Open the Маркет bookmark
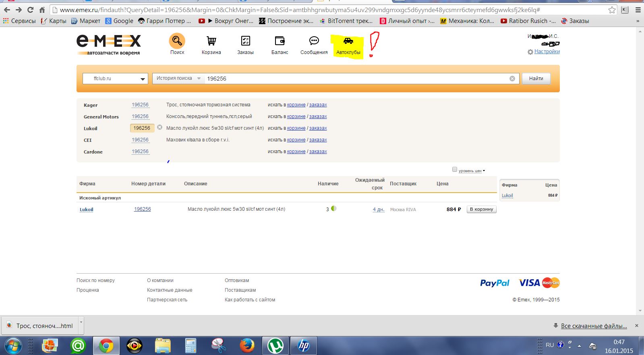This screenshot has height=355, width=644. pyautogui.click(x=86, y=21)
